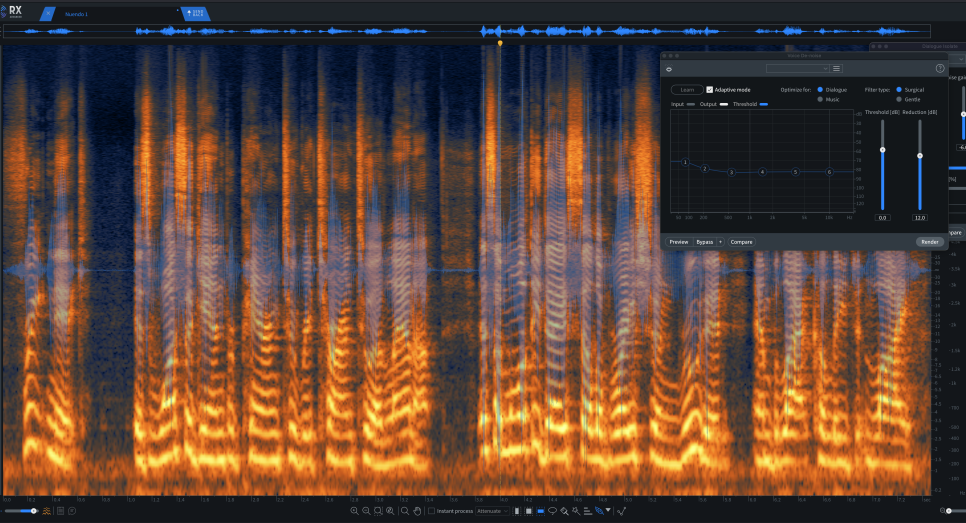
Task: Click the reset zoom magnifier icon
Action: [x=391, y=511]
